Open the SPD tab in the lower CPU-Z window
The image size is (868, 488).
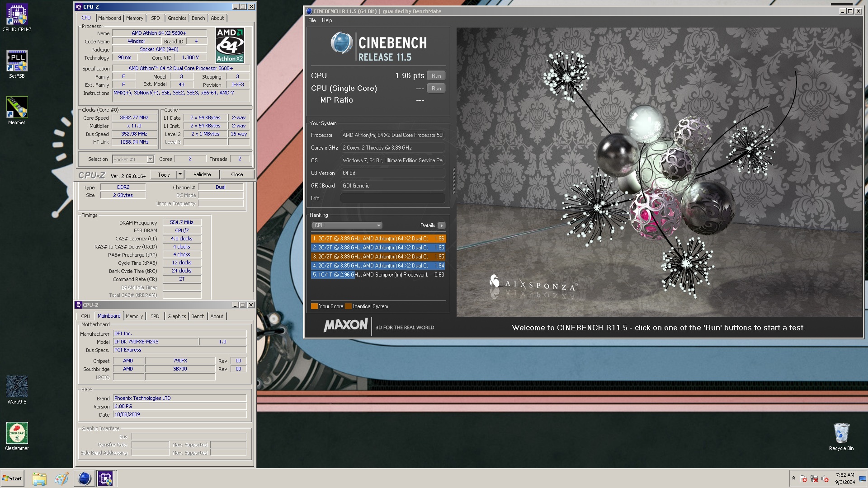155,316
